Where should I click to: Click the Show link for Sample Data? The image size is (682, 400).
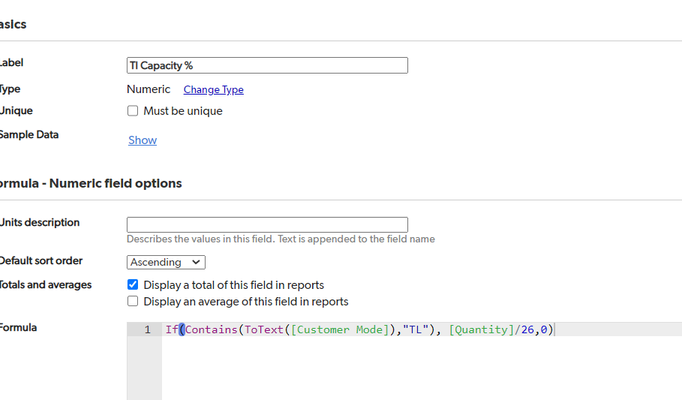pos(142,140)
